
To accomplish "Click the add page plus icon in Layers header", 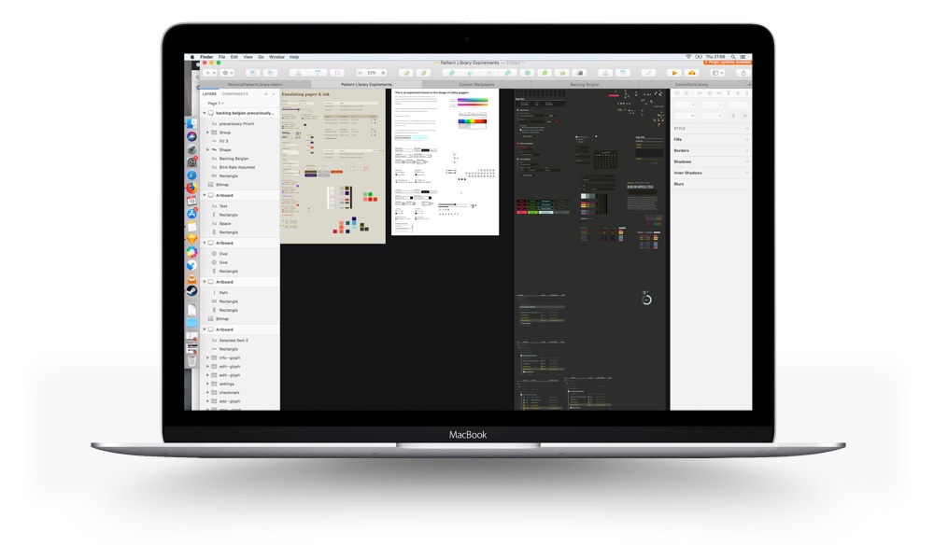I will click(265, 93).
